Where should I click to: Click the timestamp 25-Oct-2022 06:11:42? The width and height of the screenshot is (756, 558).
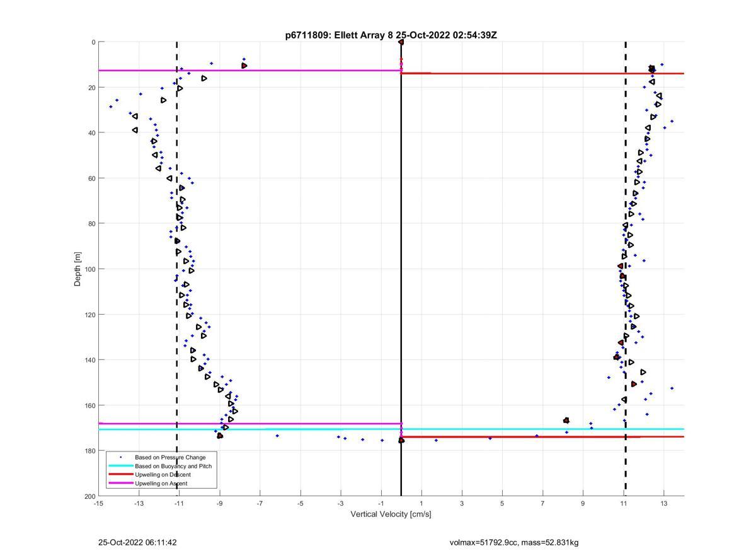tap(137, 542)
